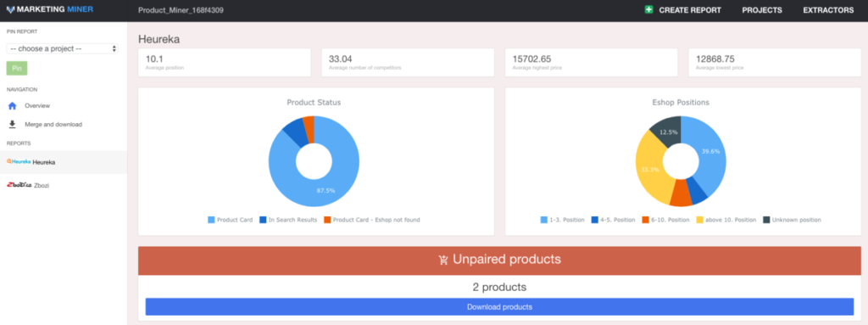Click the 2 products count text

click(499, 288)
